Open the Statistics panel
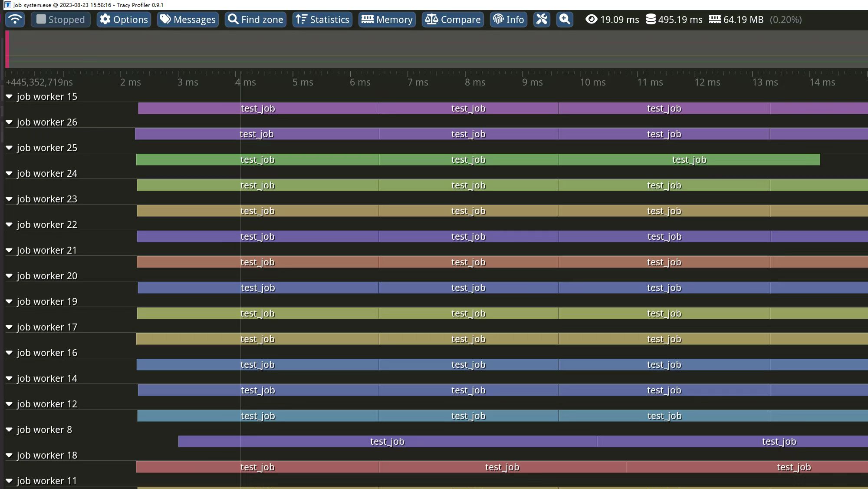Screen dimensions: 868x489 322,19
